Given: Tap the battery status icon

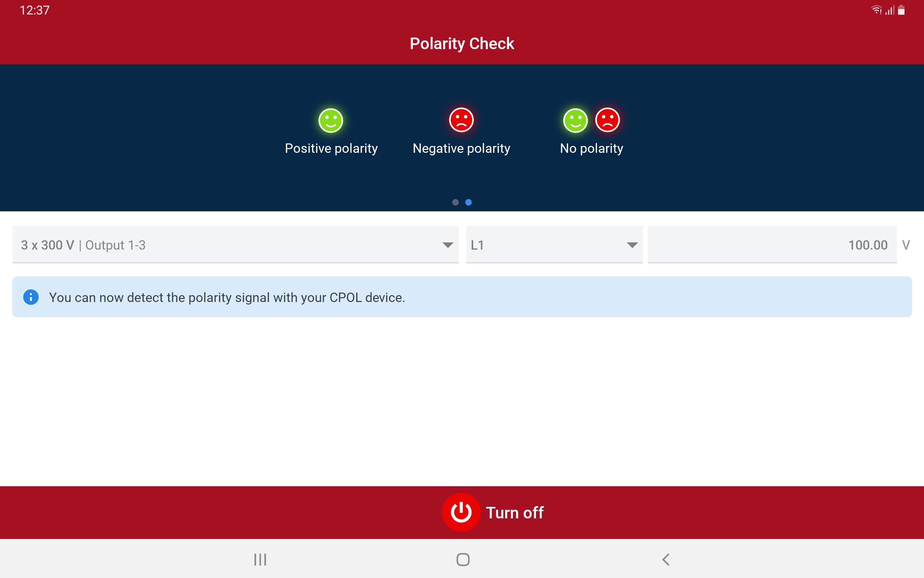Looking at the screenshot, I should pyautogui.click(x=902, y=10).
